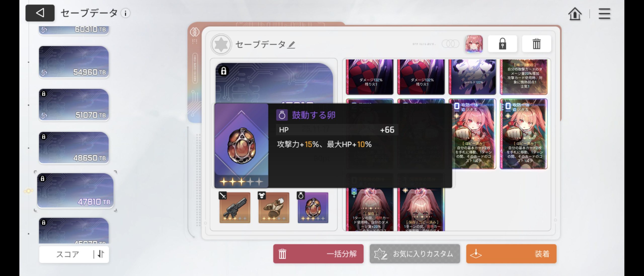The height and width of the screenshot is (276, 644).
Task: Edit save data name with pencil icon
Action: pos(291,45)
